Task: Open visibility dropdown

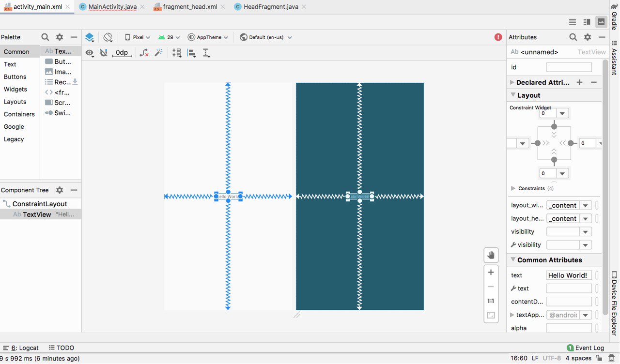Action: click(586, 232)
